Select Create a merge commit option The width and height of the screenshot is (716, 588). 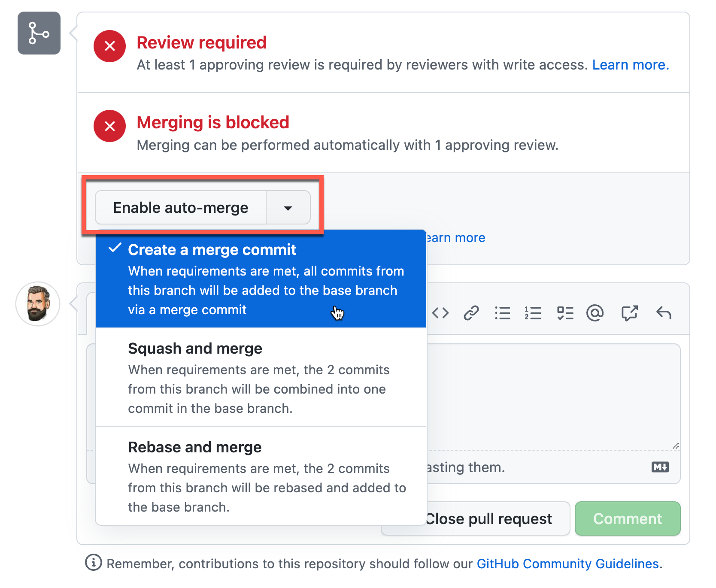point(261,279)
